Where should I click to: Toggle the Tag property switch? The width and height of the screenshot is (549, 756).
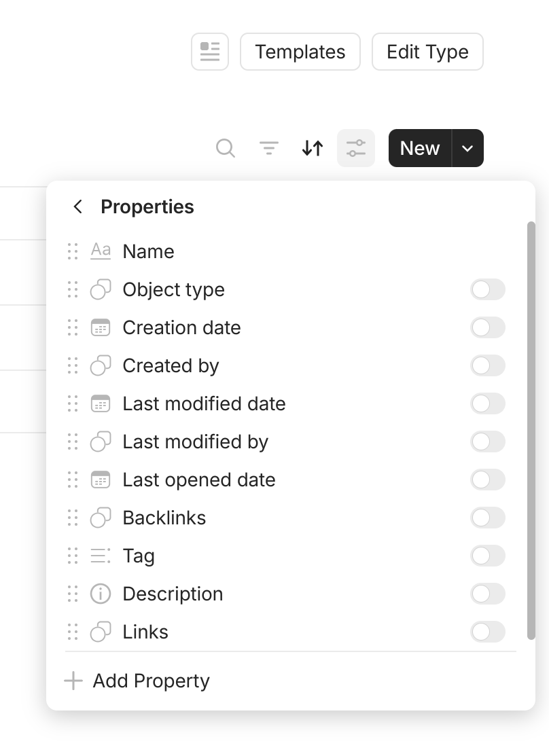(x=487, y=556)
